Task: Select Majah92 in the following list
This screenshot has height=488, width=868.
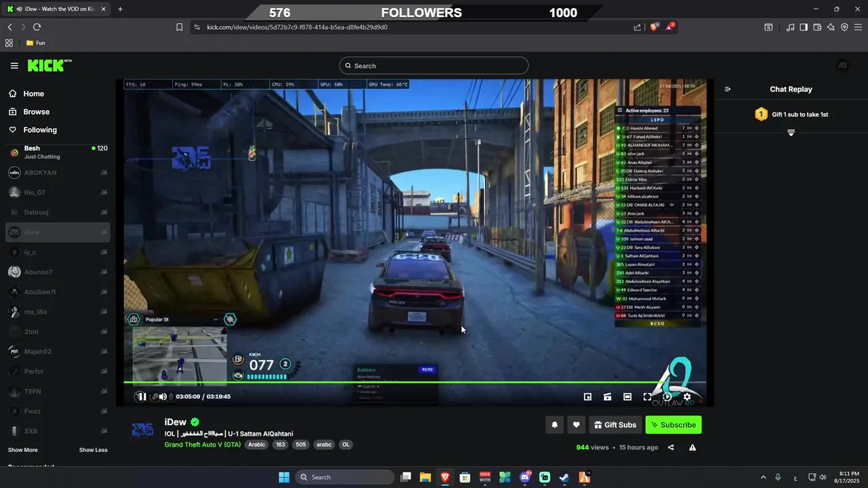Action: point(58,352)
